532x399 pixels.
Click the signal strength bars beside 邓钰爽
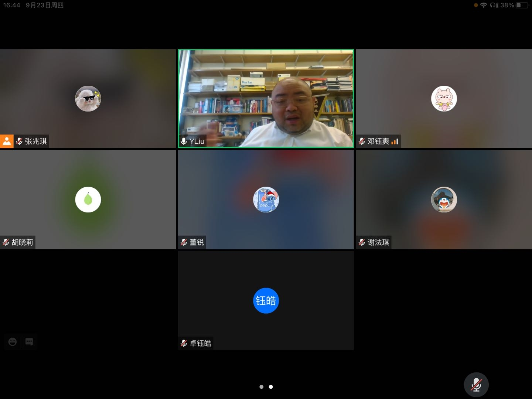point(395,141)
